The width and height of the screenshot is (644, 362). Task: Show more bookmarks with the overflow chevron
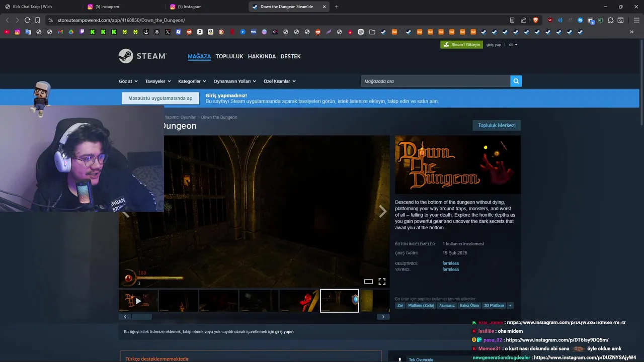pyautogui.click(x=632, y=32)
